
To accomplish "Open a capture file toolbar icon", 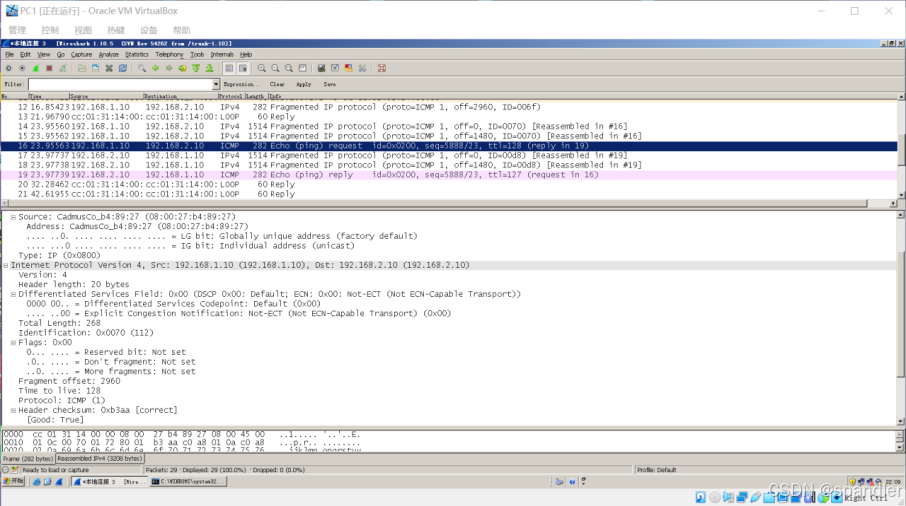I will coord(82,68).
